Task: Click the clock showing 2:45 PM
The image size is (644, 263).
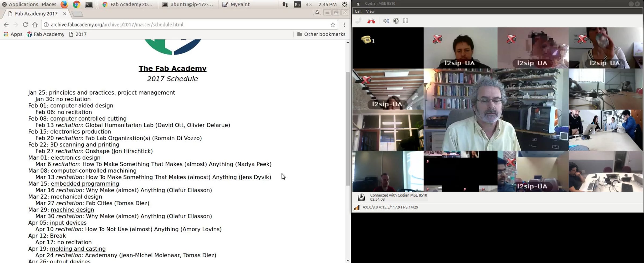Action: 327,4
